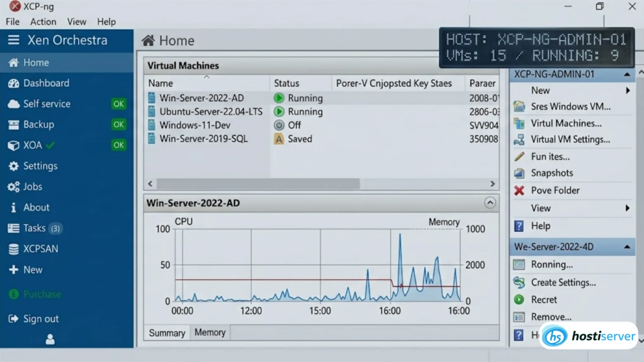Screen dimensions: 644x362
Task: Click the VM list horizontal scrollbar thumb
Action: [258, 184]
